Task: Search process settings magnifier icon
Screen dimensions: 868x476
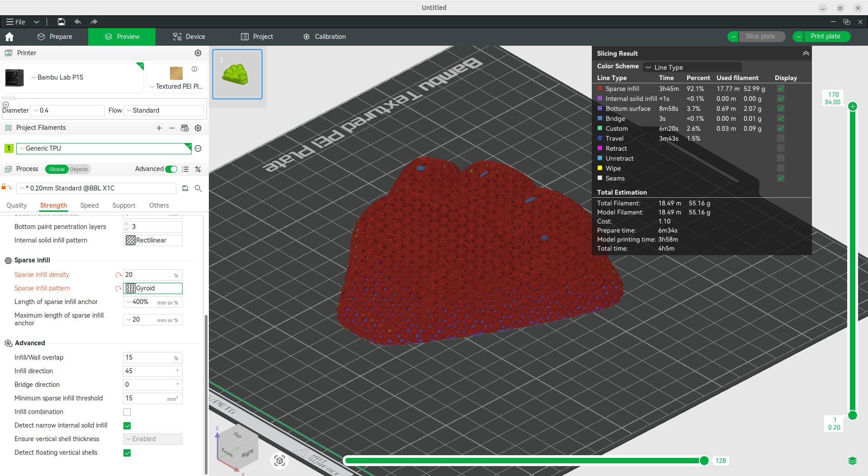Action: point(198,188)
